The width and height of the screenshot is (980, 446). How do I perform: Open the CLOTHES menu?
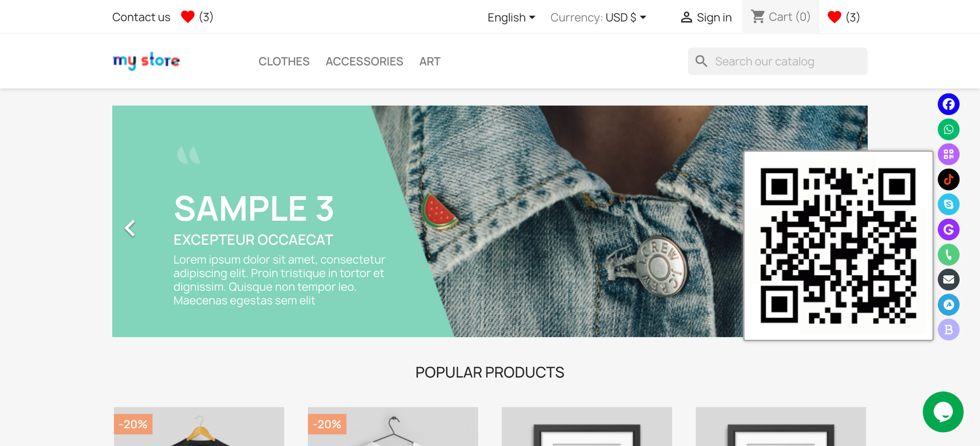pos(284,61)
